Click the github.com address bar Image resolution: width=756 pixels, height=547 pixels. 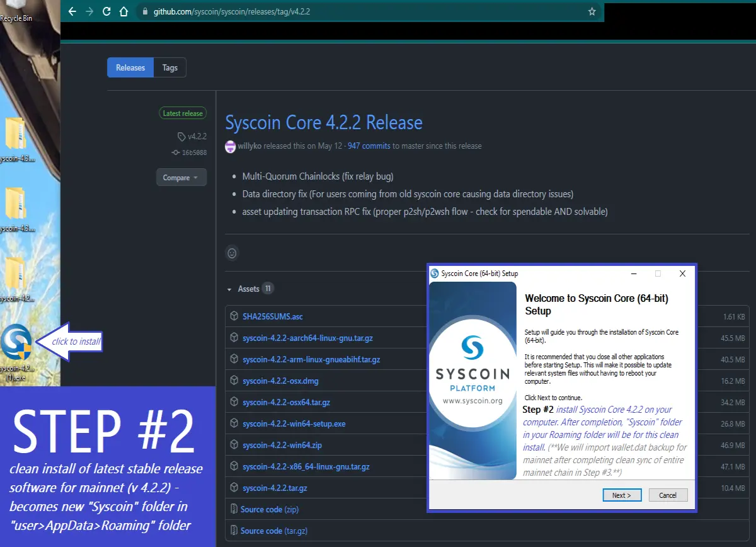(x=369, y=11)
